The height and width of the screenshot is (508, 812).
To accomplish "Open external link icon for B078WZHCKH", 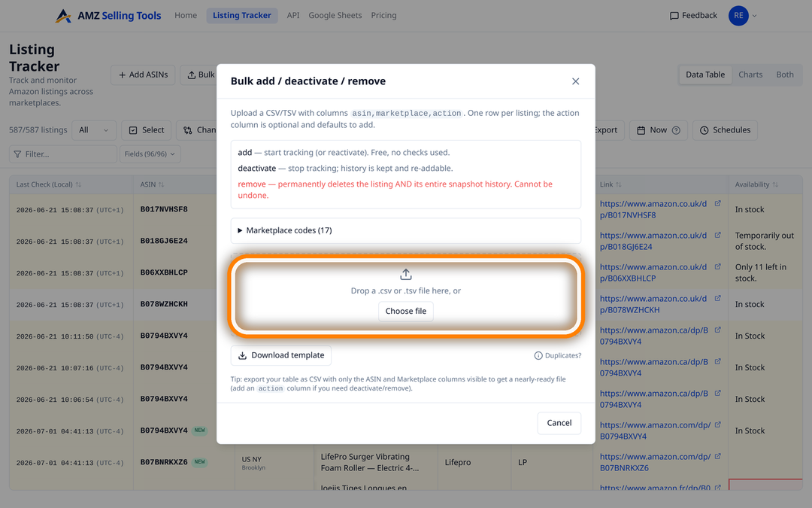I will point(718,299).
